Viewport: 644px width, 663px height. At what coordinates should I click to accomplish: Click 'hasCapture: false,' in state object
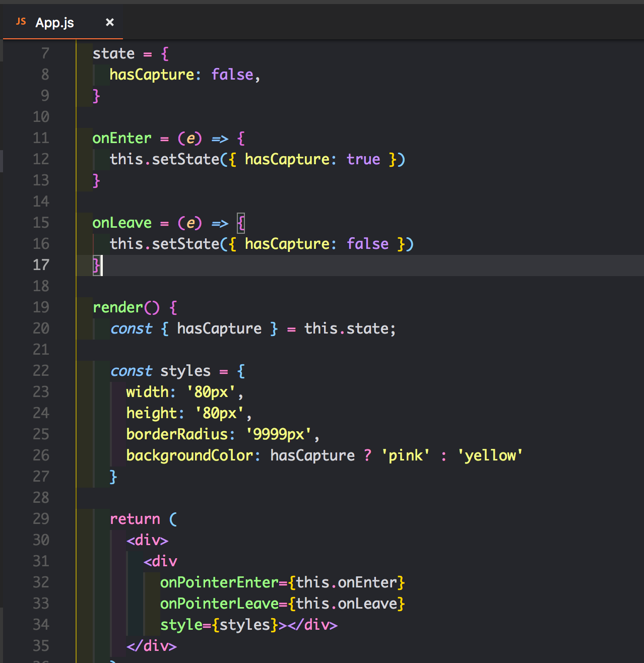[x=185, y=75]
